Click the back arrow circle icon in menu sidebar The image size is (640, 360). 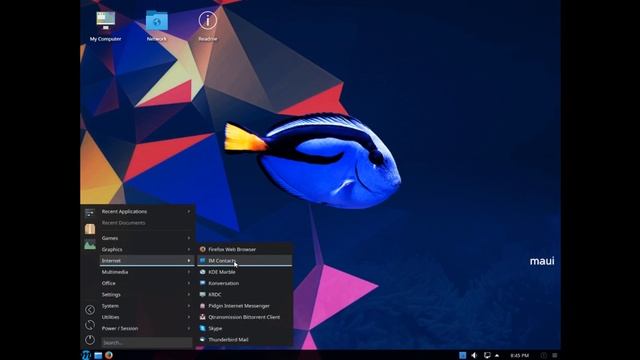(90, 310)
